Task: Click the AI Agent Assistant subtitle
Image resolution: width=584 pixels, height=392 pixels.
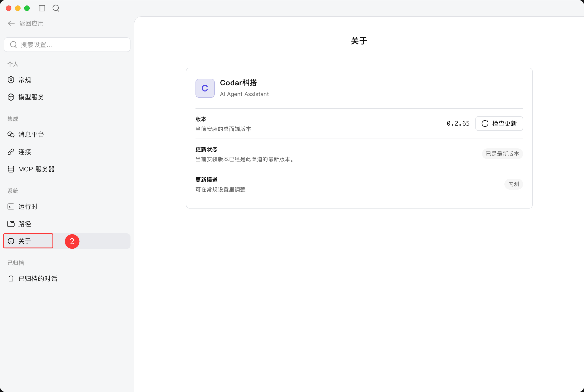Action: pos(244,94)
